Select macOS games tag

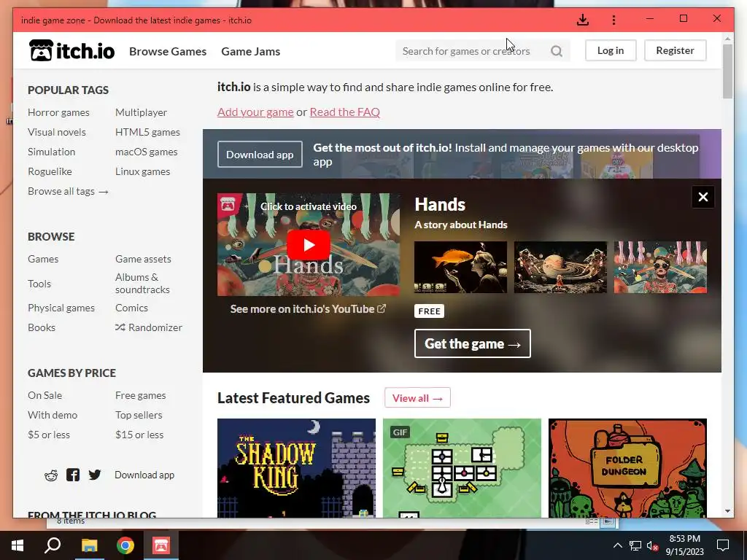click(x=146, y=152)
